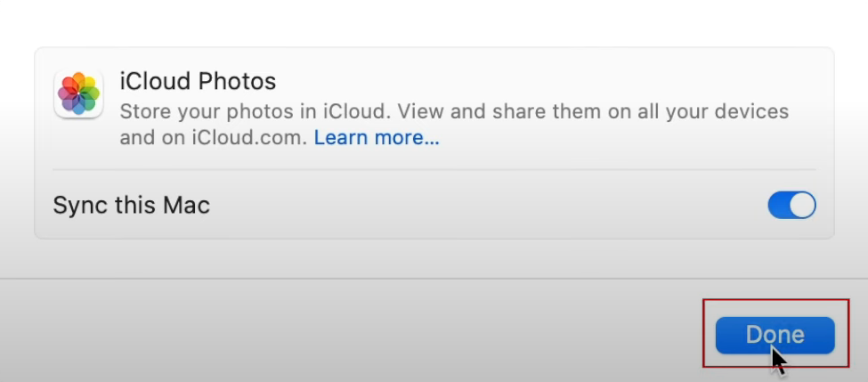Viewport: 868px width, 382px height.
Task: Follow Learn more about iCloud Photos
Action: (x=377, y=138)
